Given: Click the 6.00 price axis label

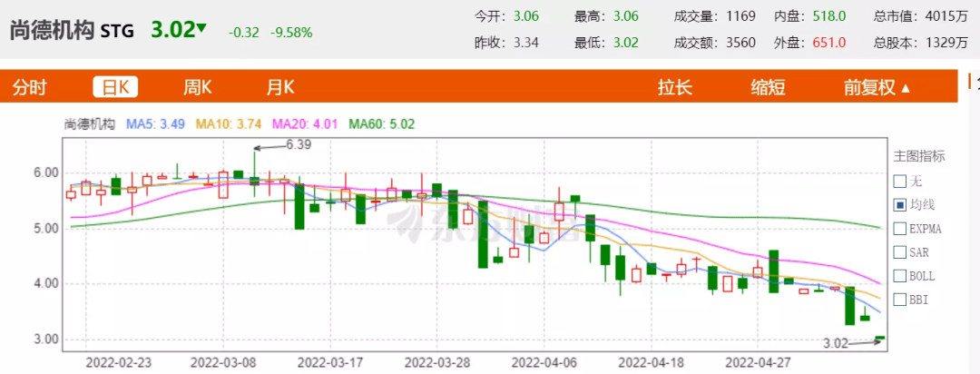Looking at the screenshot, I should tap(45, 172).
